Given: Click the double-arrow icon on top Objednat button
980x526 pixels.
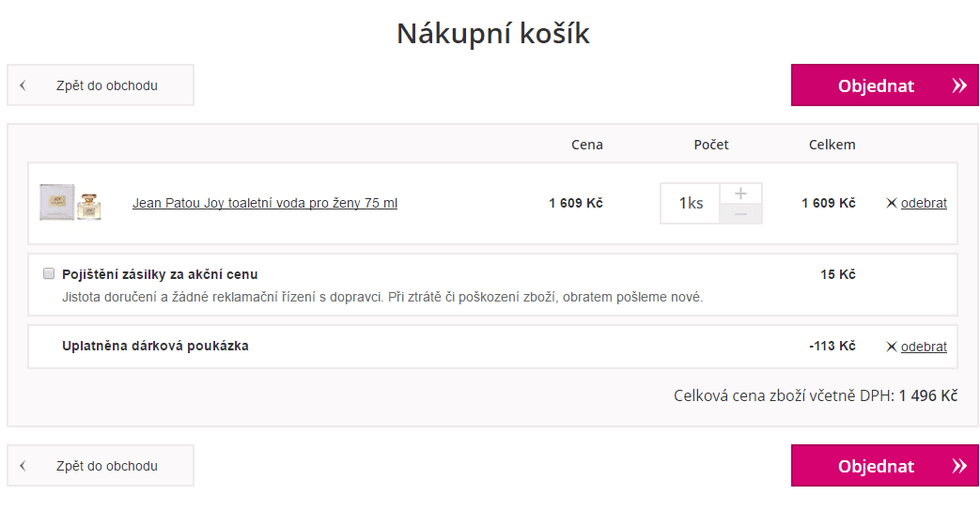Looking at the screenshot, I should coord(959,85).
